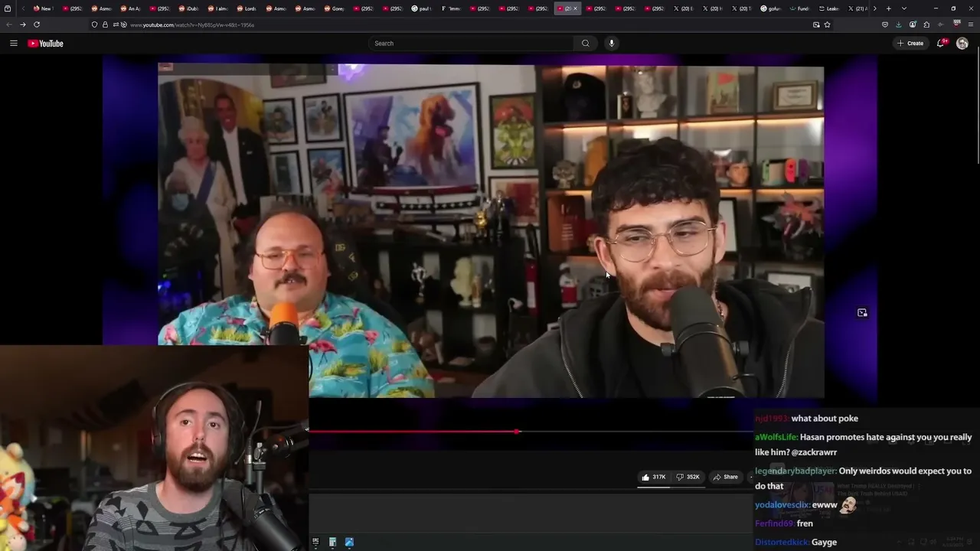
Task: Open the YouTube hamburger guide menu
Action: click(x=13, y=44)
